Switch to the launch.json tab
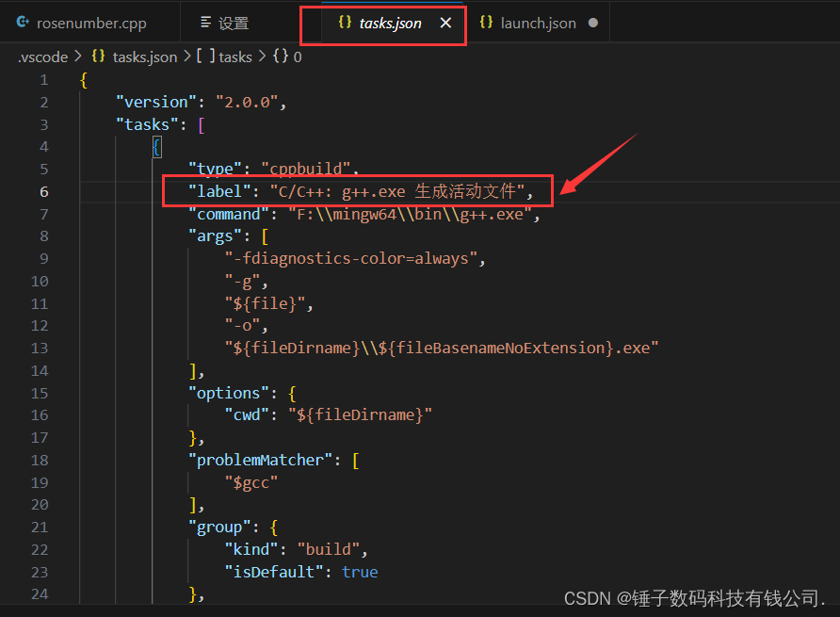 [537, 21]
